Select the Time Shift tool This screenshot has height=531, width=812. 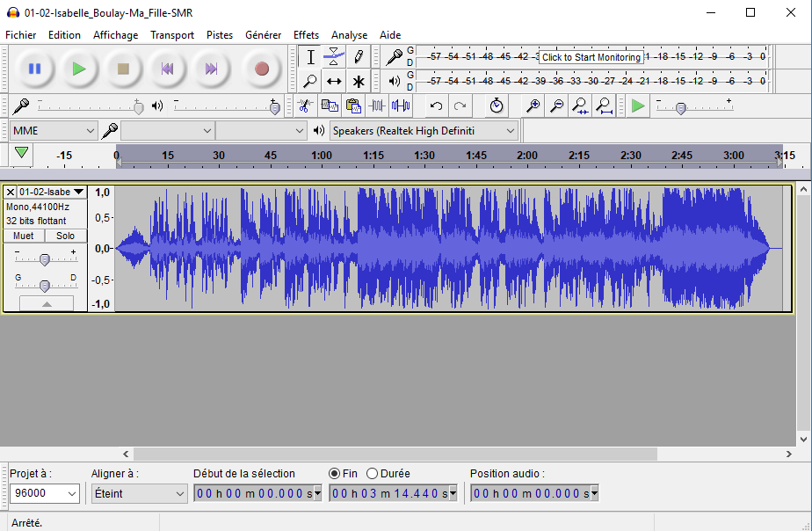tap(334, 81)
